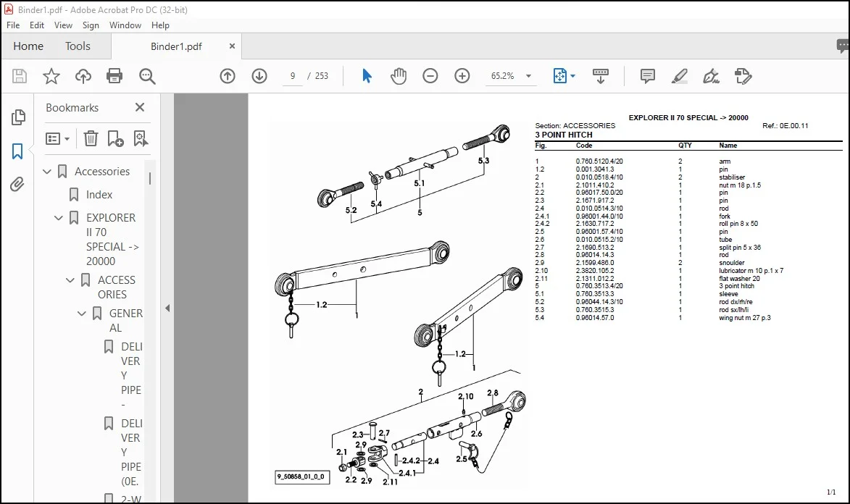
Task: Open the comment chat panel icon
Action: coord(843,46)
